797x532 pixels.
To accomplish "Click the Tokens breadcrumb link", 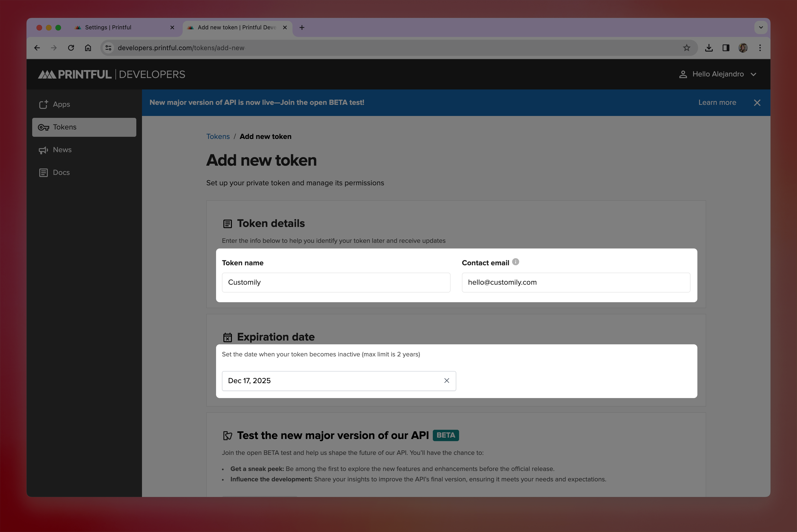I will (x=218, y=136).
